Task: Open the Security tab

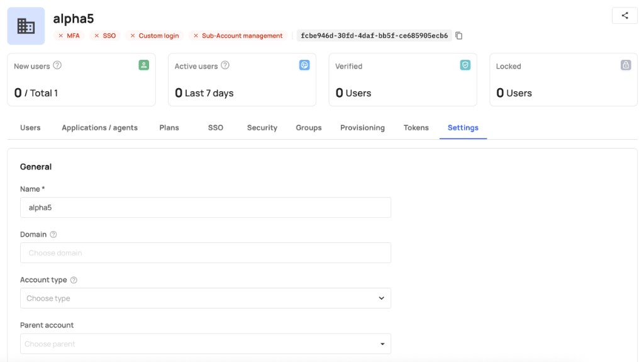Action: 262,128
